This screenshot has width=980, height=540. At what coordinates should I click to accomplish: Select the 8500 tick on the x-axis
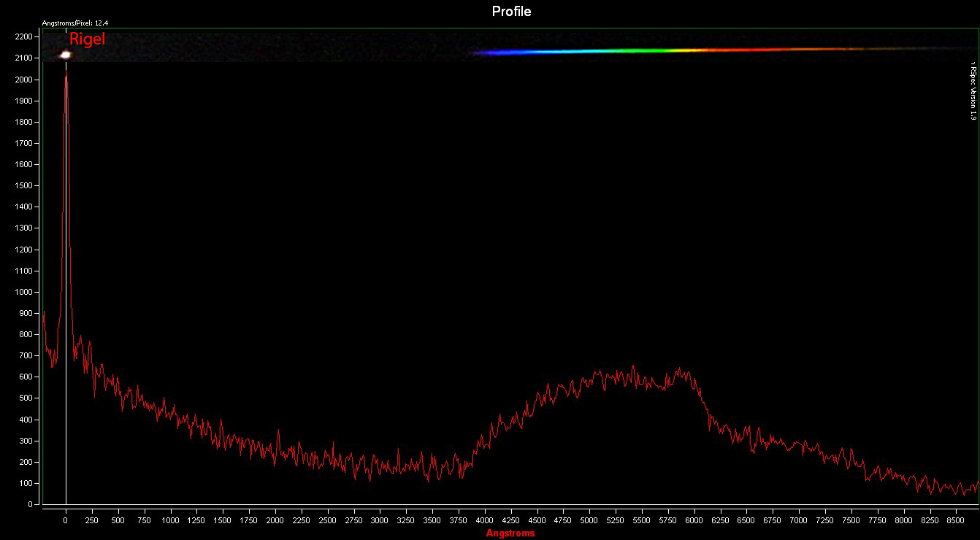pyautogui.click(x=954, y=521)
